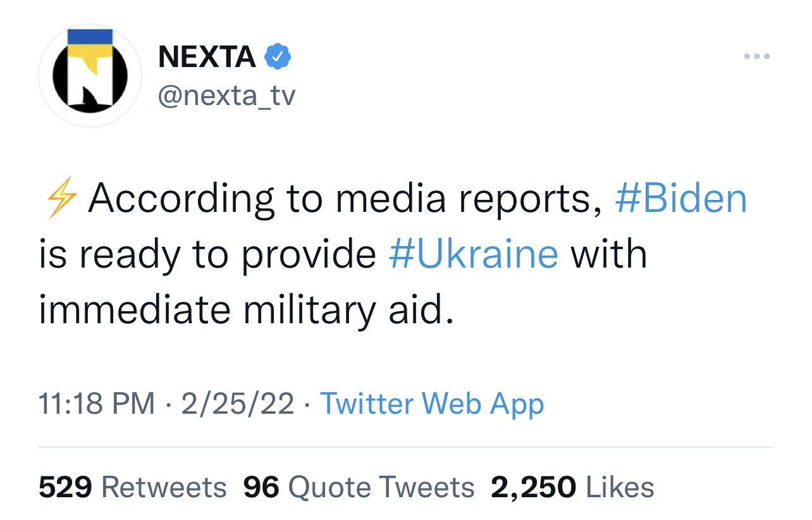Click the word "According" in the tweet
Viewport: 812px width, 520px height.
click(182, 199)
